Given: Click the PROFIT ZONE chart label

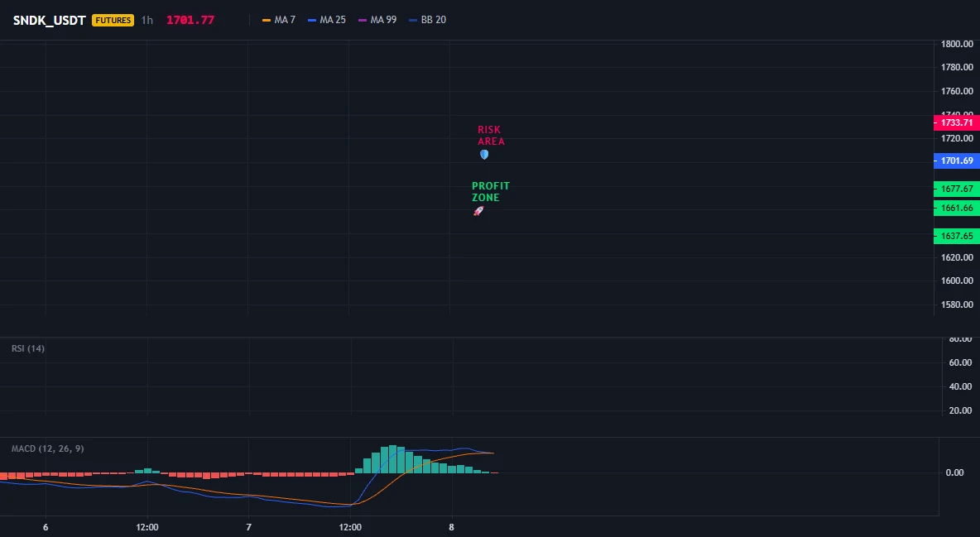Looking at the screenshot, I should (491, 192).
